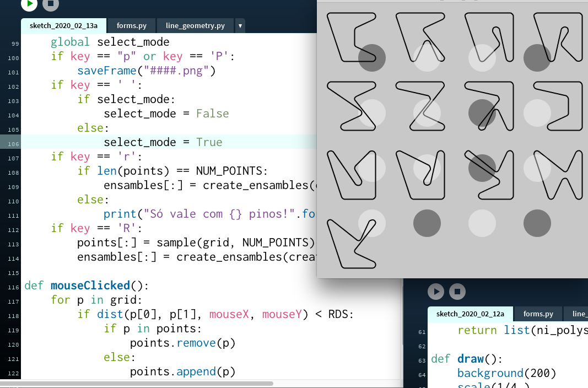Viewport: 588px width, 388px height.
Task: Open the line_geometry.py tab
Action: [195, 25]
